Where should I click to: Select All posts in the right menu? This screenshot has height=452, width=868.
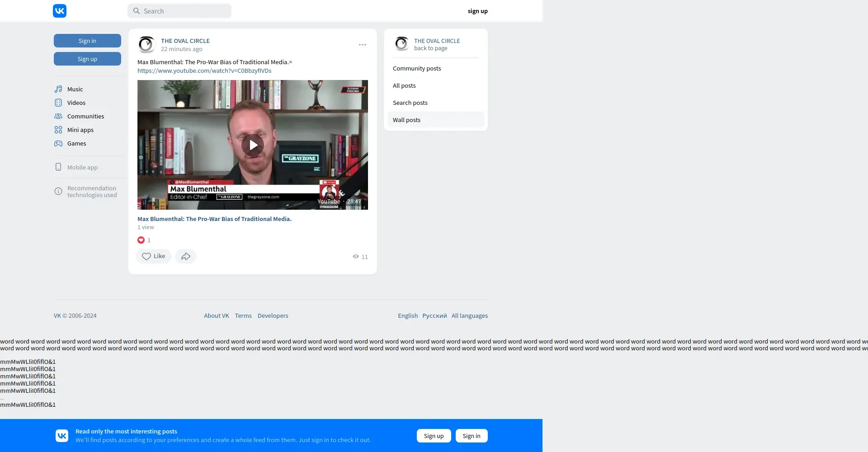coord(436,85)
